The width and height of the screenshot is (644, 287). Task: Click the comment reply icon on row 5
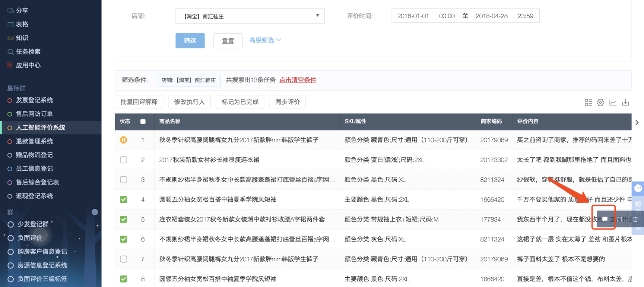[x=605, y=219]
